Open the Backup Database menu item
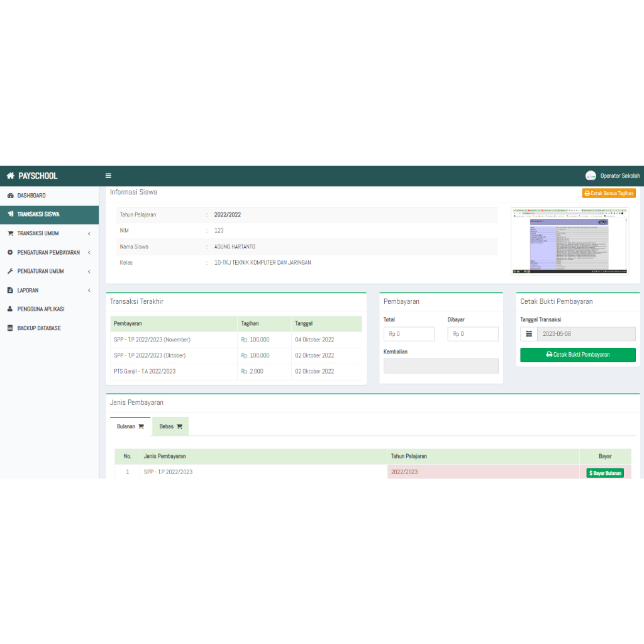The height and width of the screenshot is (644, 644). pos(49,328)
